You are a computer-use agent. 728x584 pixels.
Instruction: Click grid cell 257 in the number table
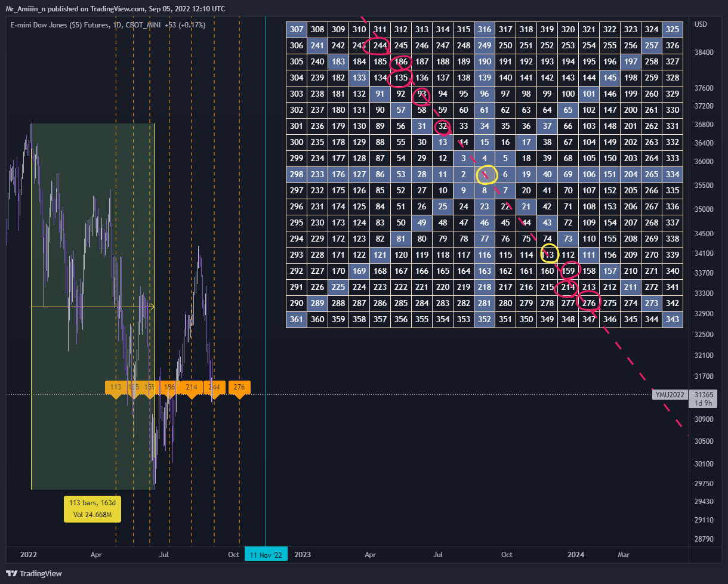coord(652,45)
